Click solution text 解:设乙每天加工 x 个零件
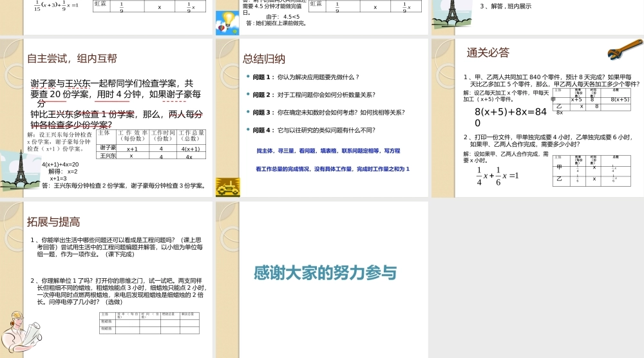 point(506,96)
